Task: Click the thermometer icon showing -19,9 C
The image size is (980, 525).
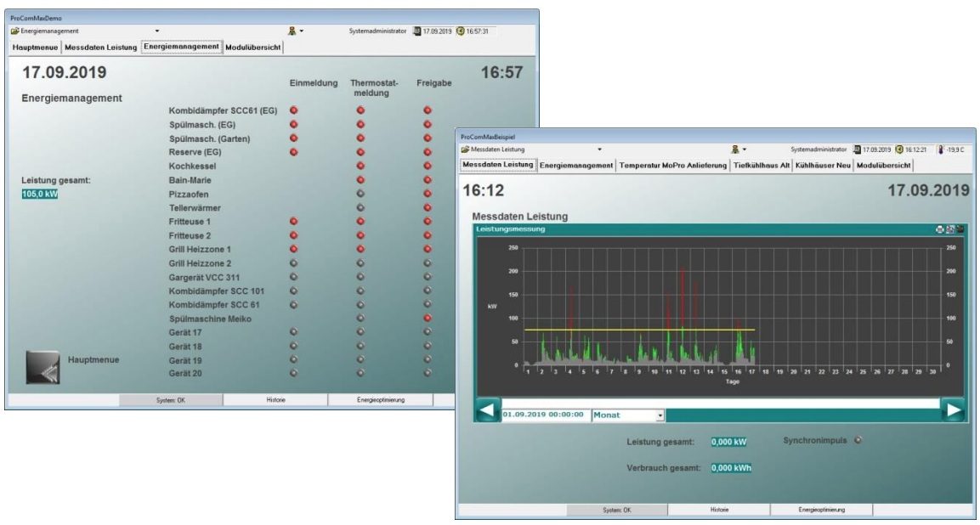Action: (939, 150)
